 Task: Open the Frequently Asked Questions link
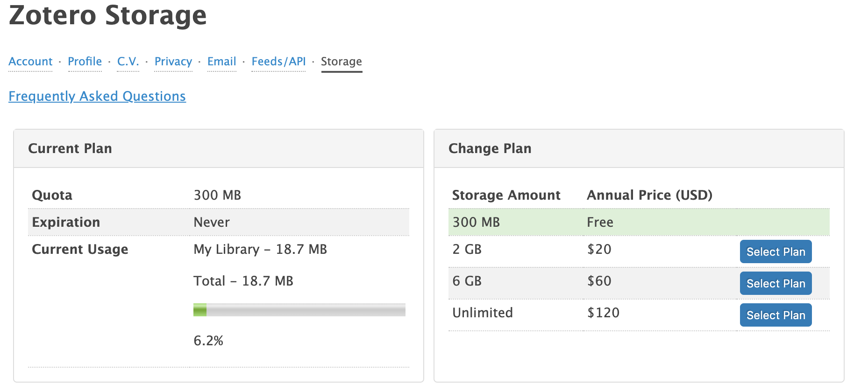tap(97, 96)
